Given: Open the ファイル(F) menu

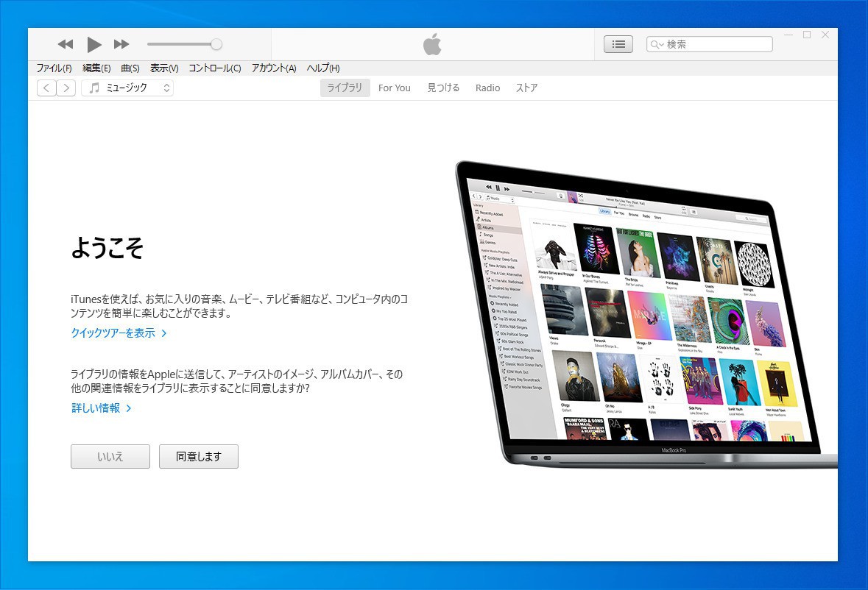Looking at the screenshot, I should coord(54,68).
